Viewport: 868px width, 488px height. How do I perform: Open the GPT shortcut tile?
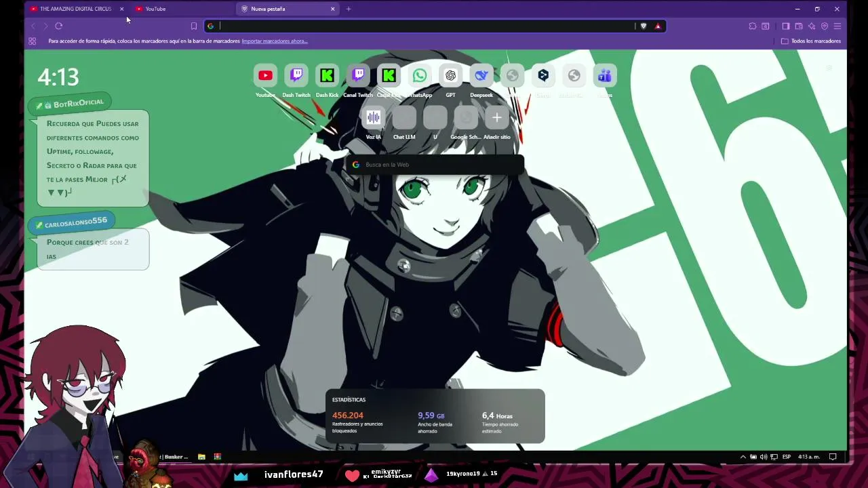point(450,76)
